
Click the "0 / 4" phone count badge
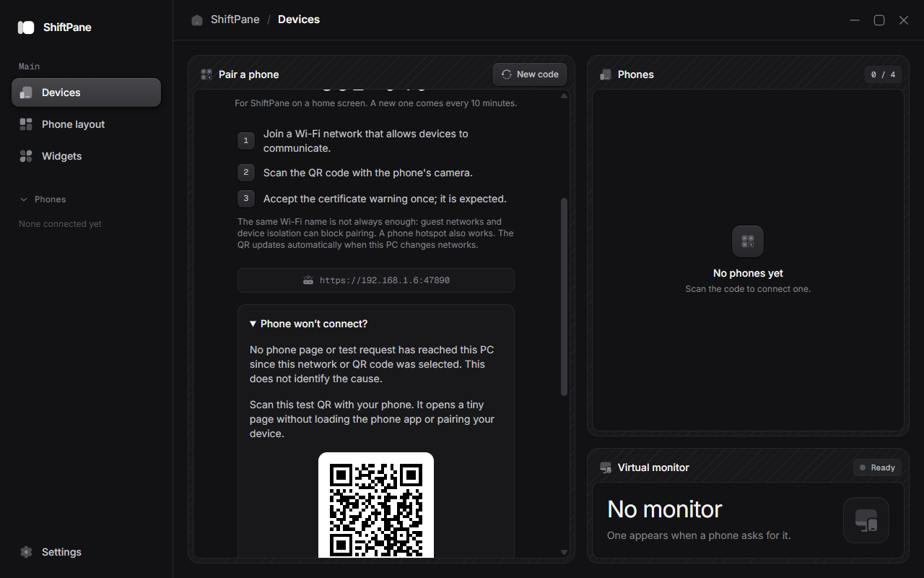[x=883, y=74]
